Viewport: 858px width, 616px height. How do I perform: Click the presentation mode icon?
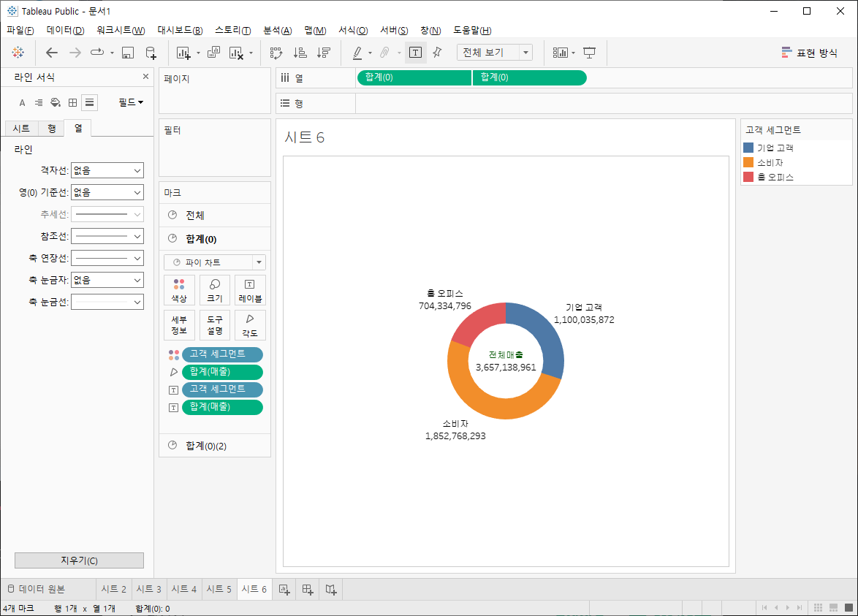click(x=589, y=53)
